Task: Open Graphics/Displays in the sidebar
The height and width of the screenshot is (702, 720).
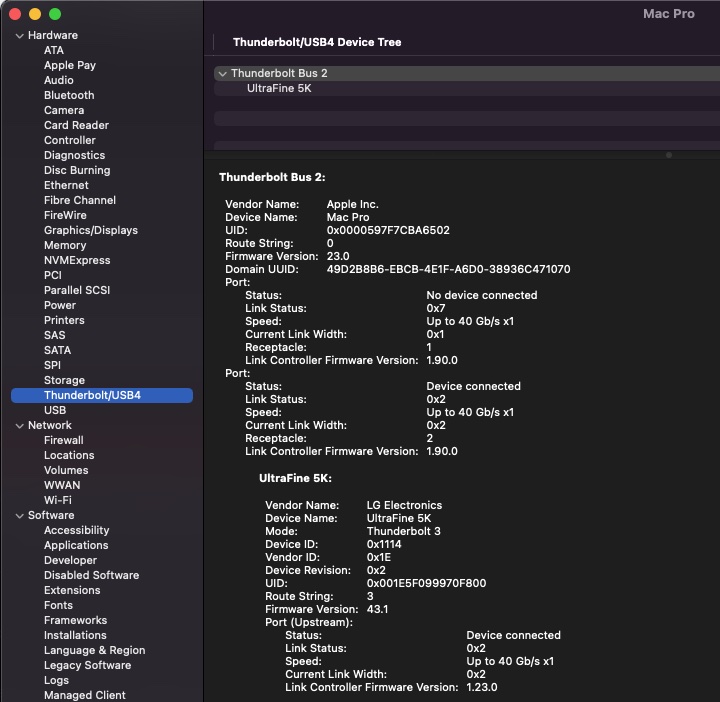Action: 91,231
